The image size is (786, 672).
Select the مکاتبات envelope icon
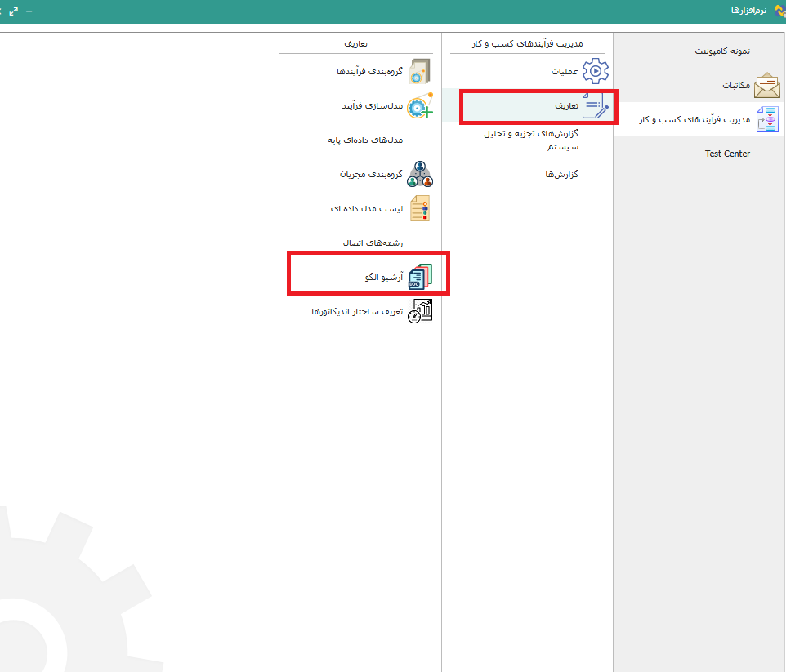pos(766,85)
